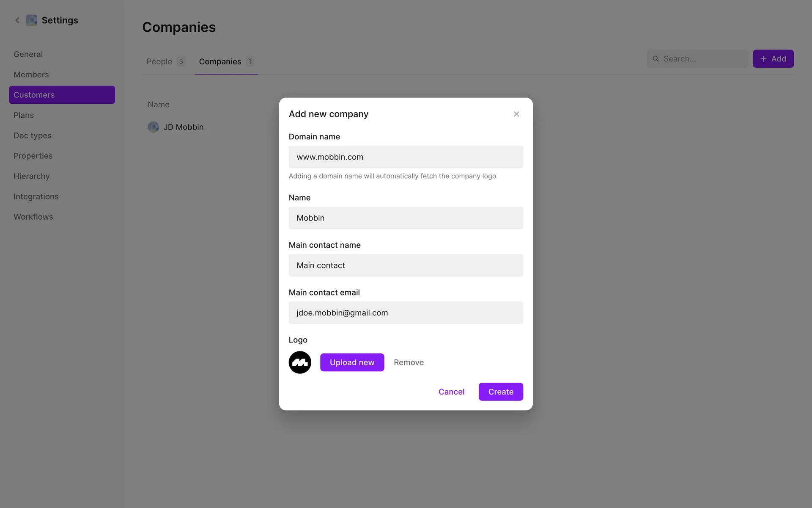Click the JD Mobbin company avatar
The width and height of the screenshot is (812, 508).
click(153, 127)
